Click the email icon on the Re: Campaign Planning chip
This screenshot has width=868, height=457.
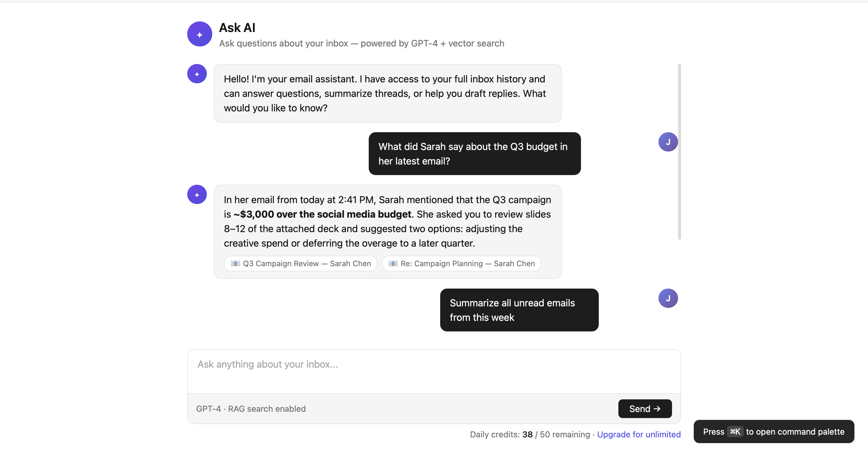pos(393,264)
